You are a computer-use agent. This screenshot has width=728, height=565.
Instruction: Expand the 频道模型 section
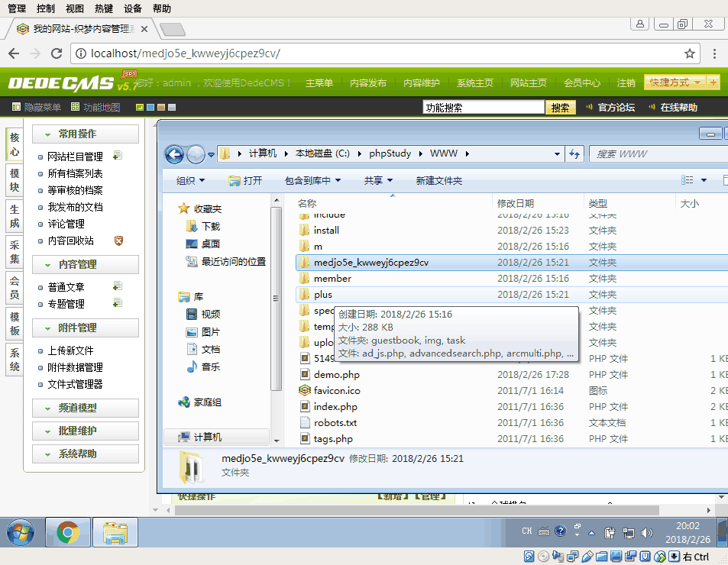[x=86, y=408]
